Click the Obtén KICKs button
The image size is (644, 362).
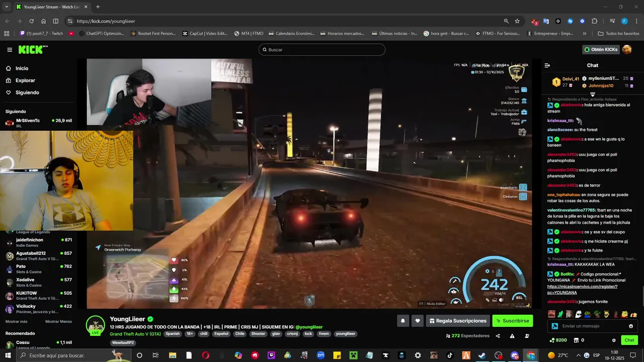point(601,49)
